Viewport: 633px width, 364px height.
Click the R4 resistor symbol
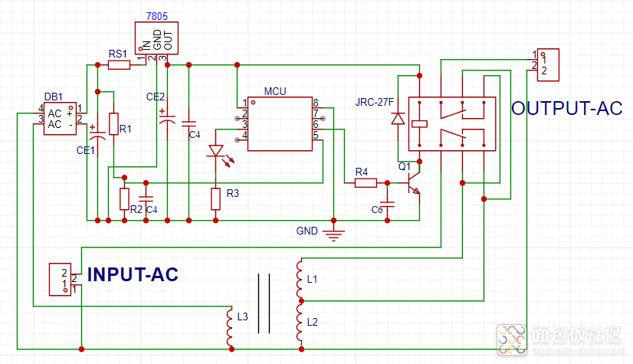coord(366,183)
